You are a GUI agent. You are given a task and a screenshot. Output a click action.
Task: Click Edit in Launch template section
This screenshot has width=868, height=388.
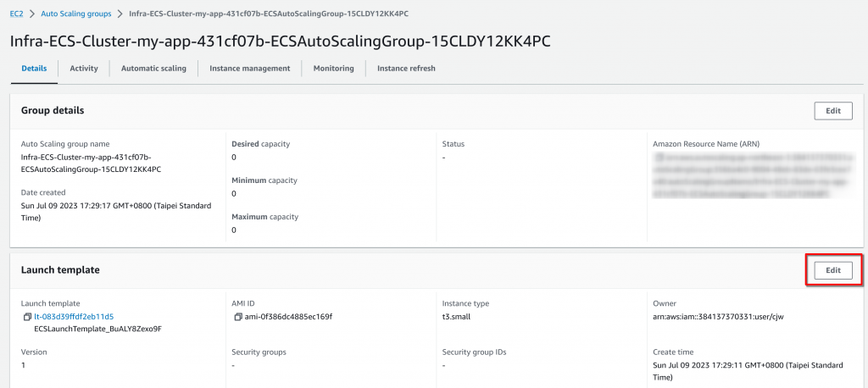[x=832, y=269]
